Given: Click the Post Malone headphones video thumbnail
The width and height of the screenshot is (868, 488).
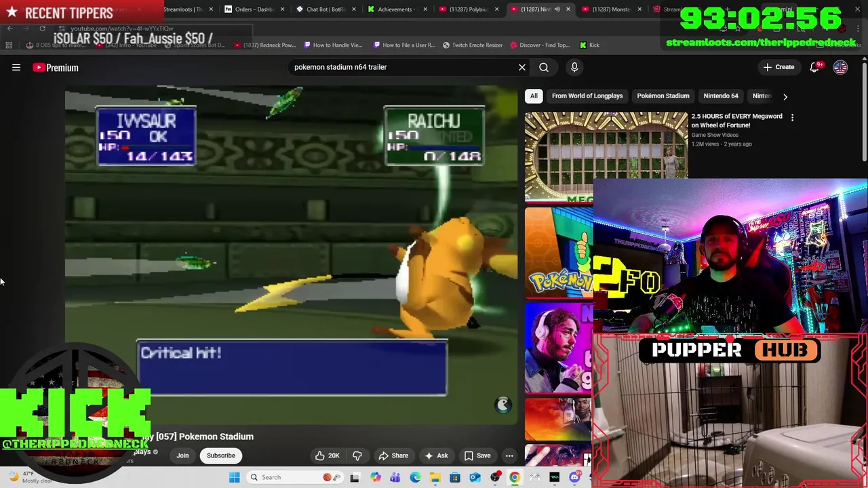Looking at the screenshot, I should (x=559, y=347).
